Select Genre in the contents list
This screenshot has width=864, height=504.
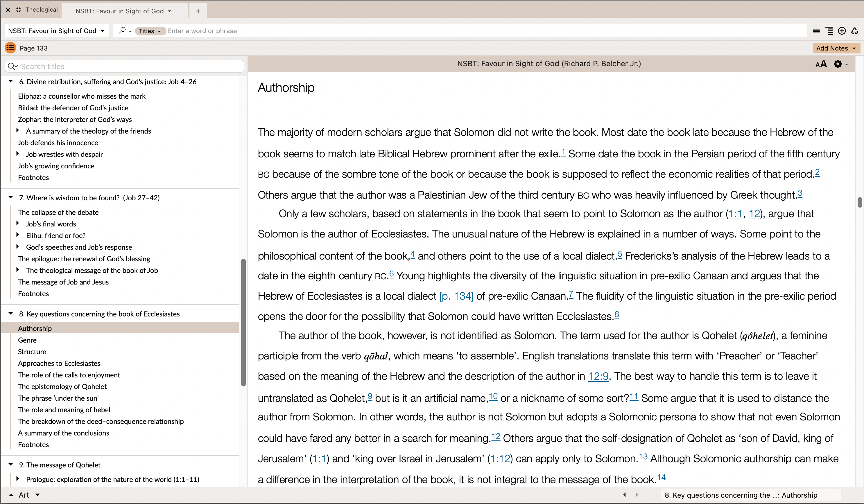pyautogui.click(x=27, y=340)
